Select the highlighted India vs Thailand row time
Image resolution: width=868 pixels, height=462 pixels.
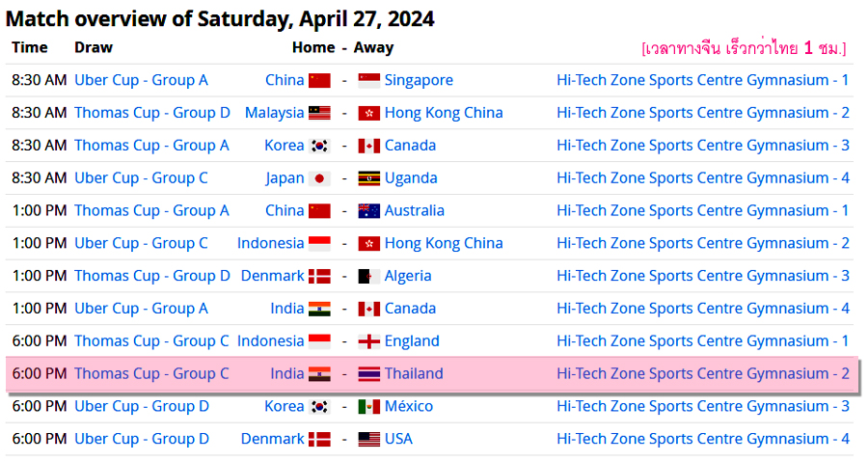40,374
